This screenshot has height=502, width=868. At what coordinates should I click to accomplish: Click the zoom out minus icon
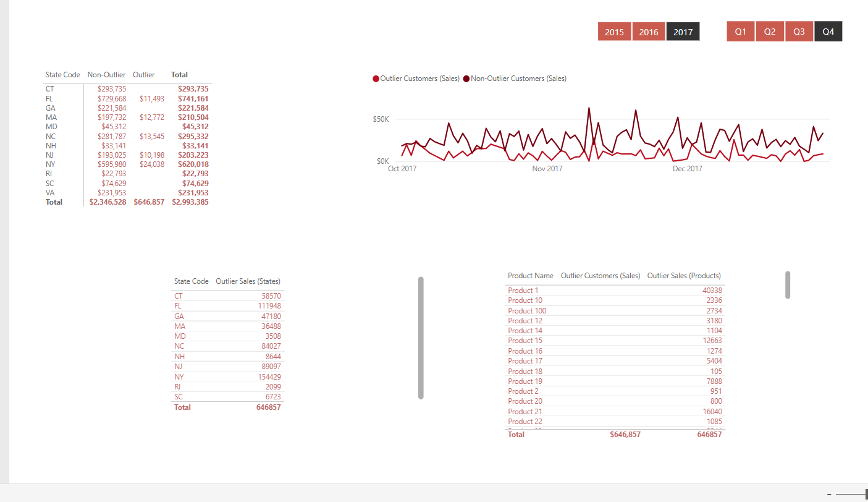pos(830,494)
